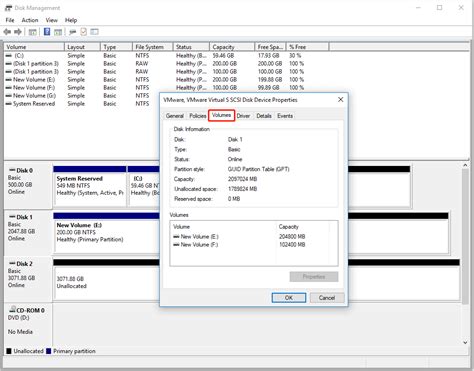
Task: Select the System Reserved 549 MB partition block
Action: 90,186
